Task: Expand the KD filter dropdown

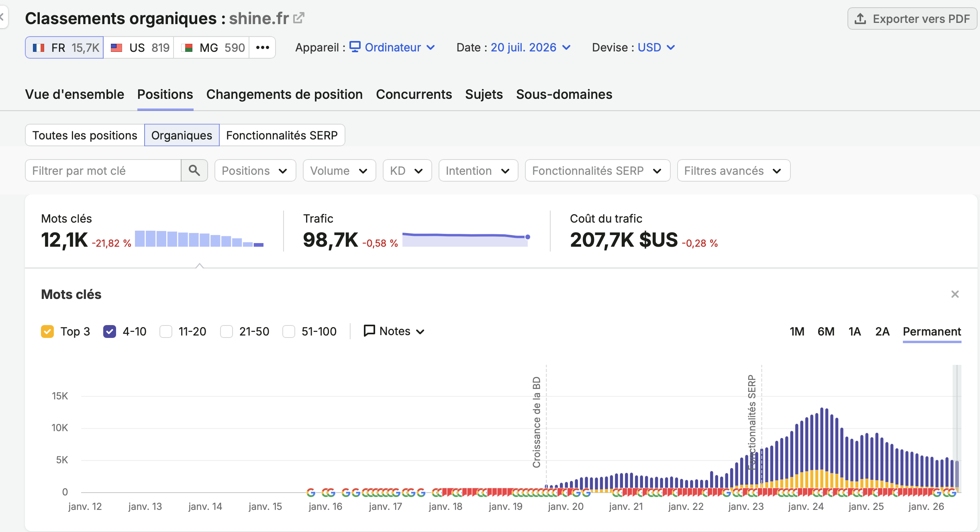Action: (407, 170)
